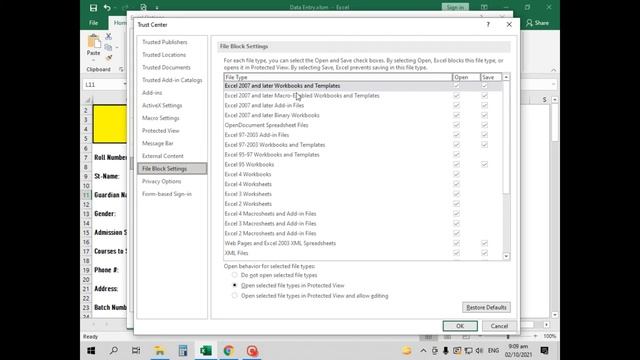640x360 pixels.
Task: Click the Excel zoom slider handle
Action: pos(508,336)
